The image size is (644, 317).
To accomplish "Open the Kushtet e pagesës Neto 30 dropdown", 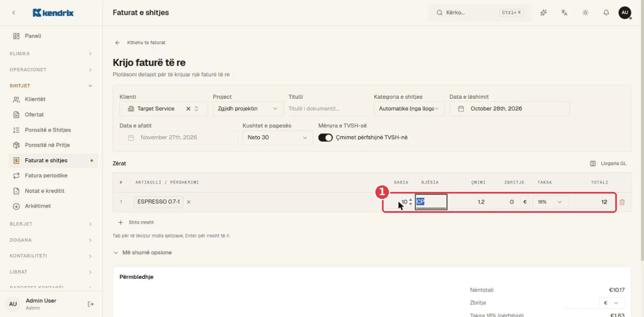I will (277, 137).
